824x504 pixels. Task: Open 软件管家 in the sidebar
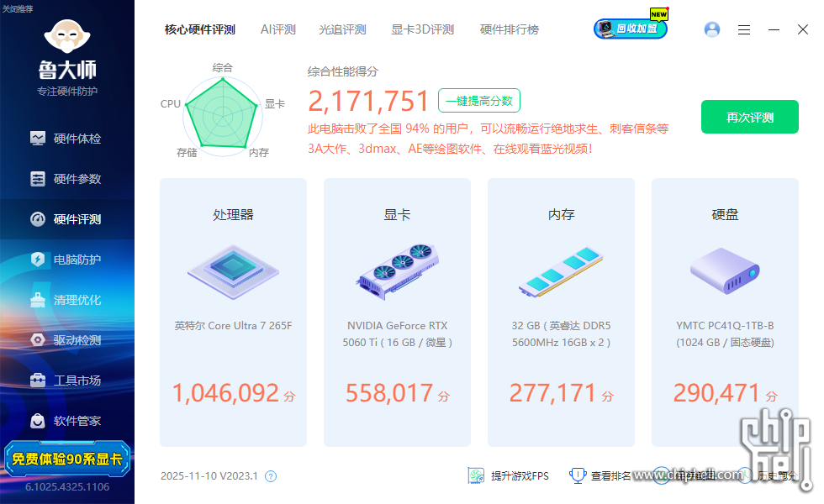coord(66,421)
